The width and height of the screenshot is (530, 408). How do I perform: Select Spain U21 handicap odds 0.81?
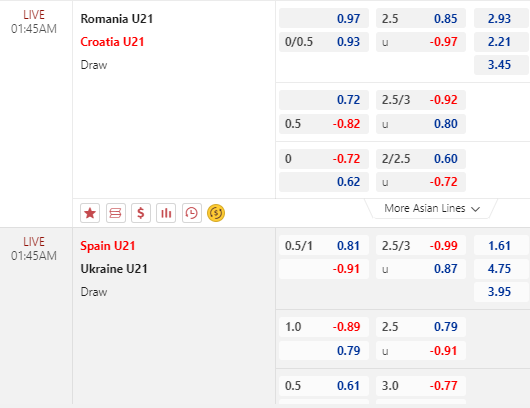pos(324,245)
